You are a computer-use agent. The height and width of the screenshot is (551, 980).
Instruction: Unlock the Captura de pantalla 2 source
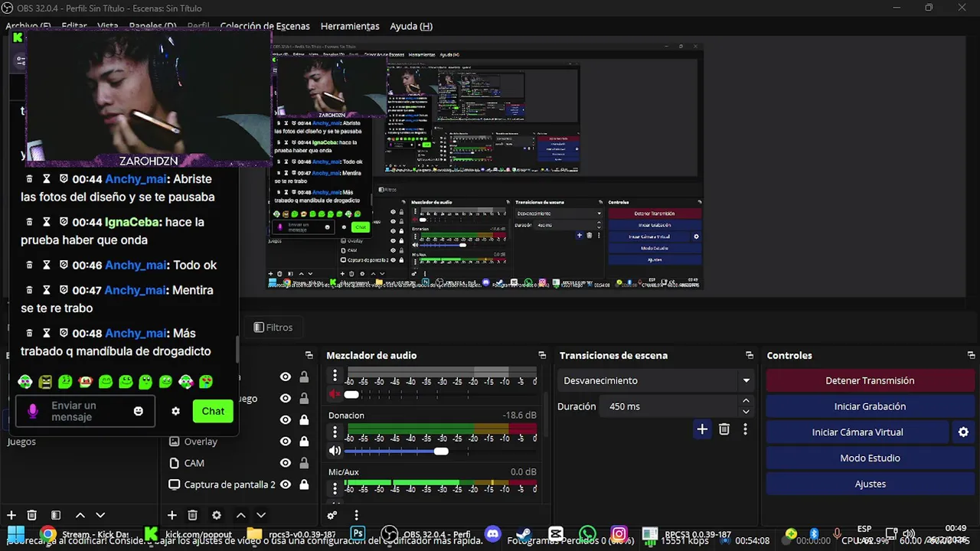(x=304, y=484)
